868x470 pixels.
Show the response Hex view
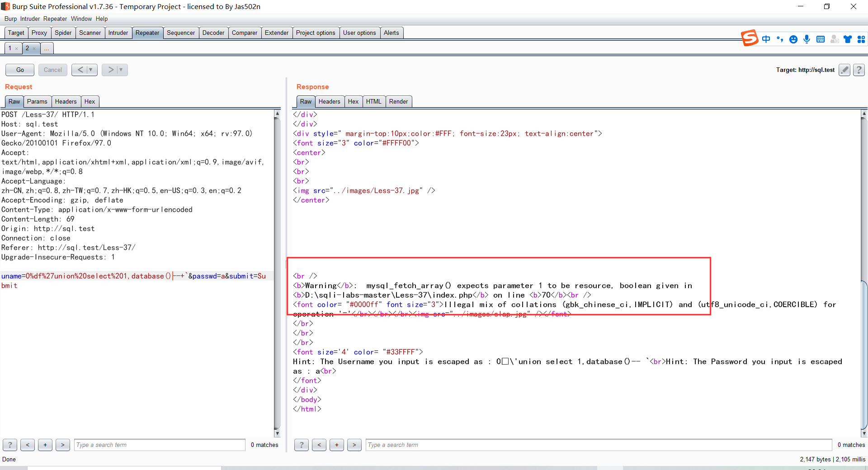(354, 102)
